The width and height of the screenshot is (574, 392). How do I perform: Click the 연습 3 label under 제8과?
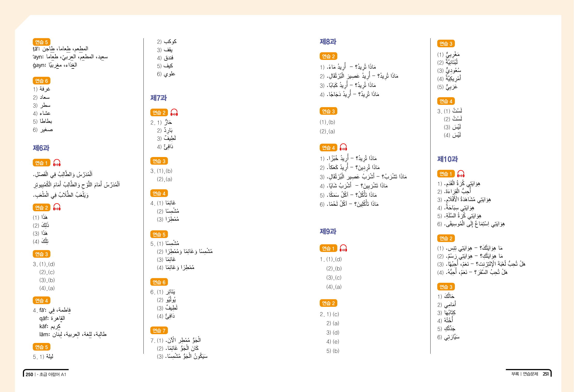tap(328, 111)
